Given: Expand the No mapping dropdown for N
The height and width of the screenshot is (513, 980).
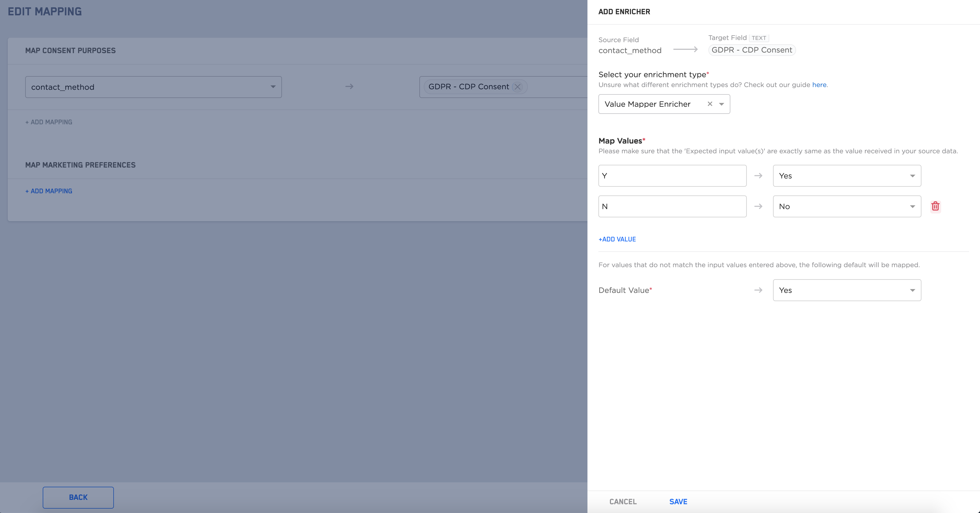Looking at the screenshot, I should 912,206.
